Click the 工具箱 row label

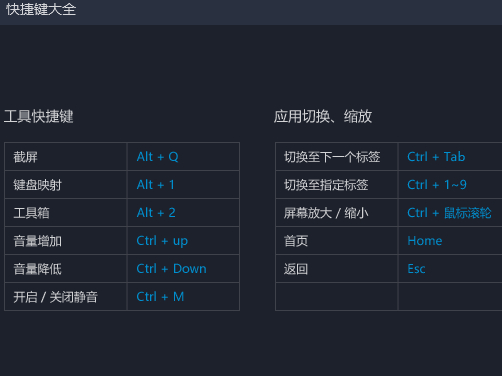pyautogui.click(x=31, y=213)
